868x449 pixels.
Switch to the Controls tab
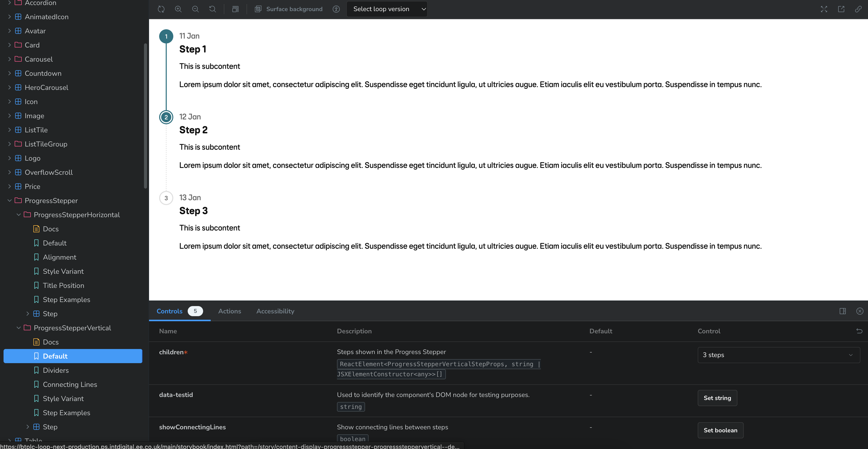coord(180,311)
